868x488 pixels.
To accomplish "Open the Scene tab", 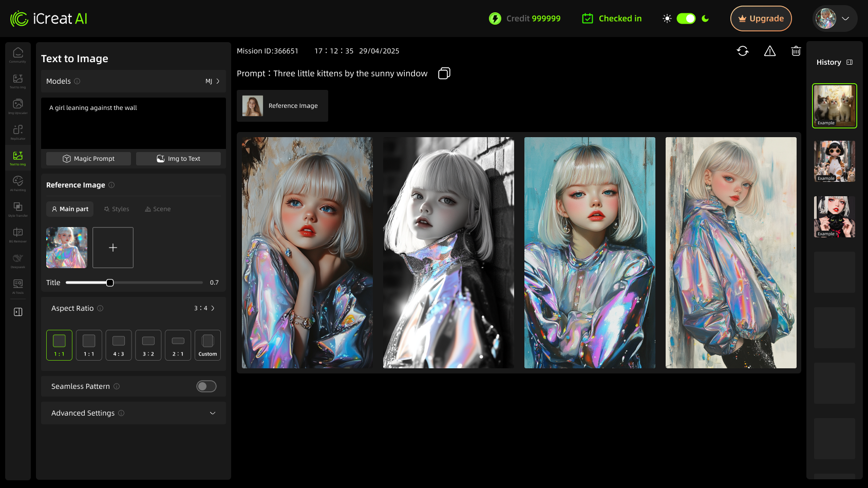I will pos(157,209).
